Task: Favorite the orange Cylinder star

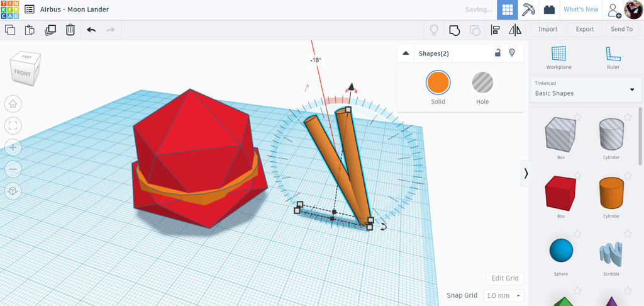Action: point(628,176)
